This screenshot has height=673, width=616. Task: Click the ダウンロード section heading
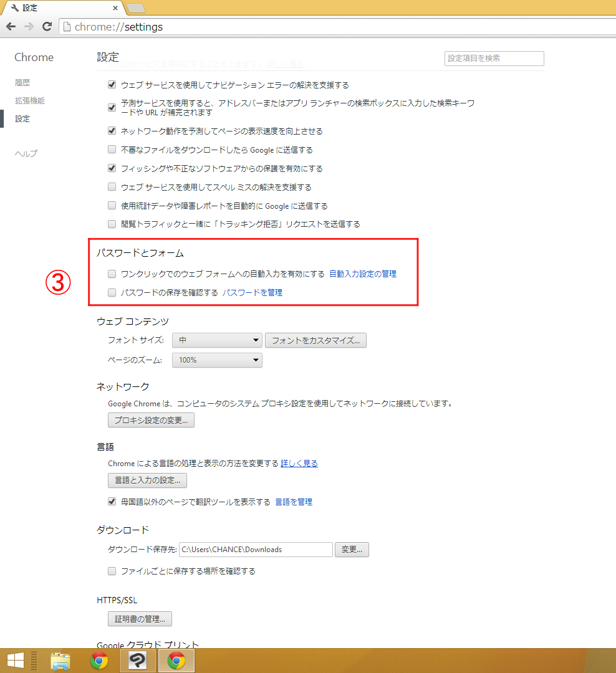[122, 530]
